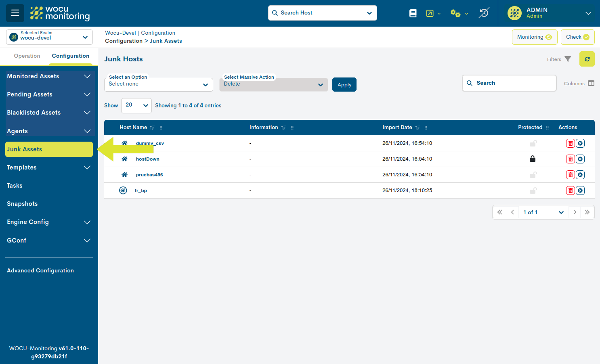Click the home icon beside dummy_csv
The width and height of the screenshot is (600, 364).
[x=124, y=143]
